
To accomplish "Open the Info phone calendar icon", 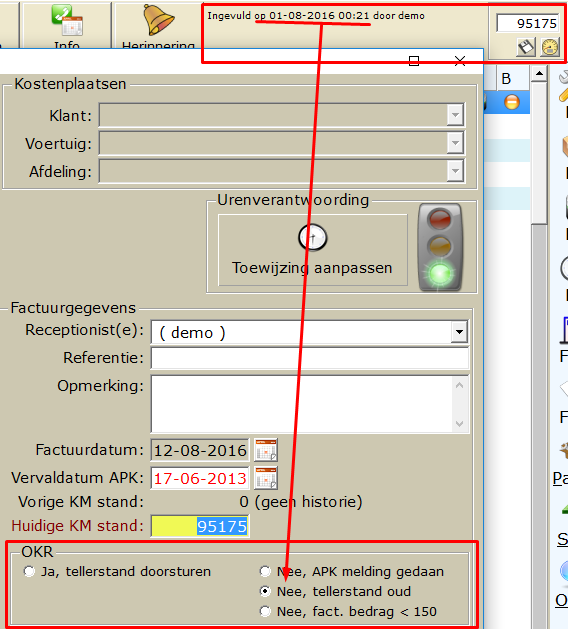I will 67,20.
